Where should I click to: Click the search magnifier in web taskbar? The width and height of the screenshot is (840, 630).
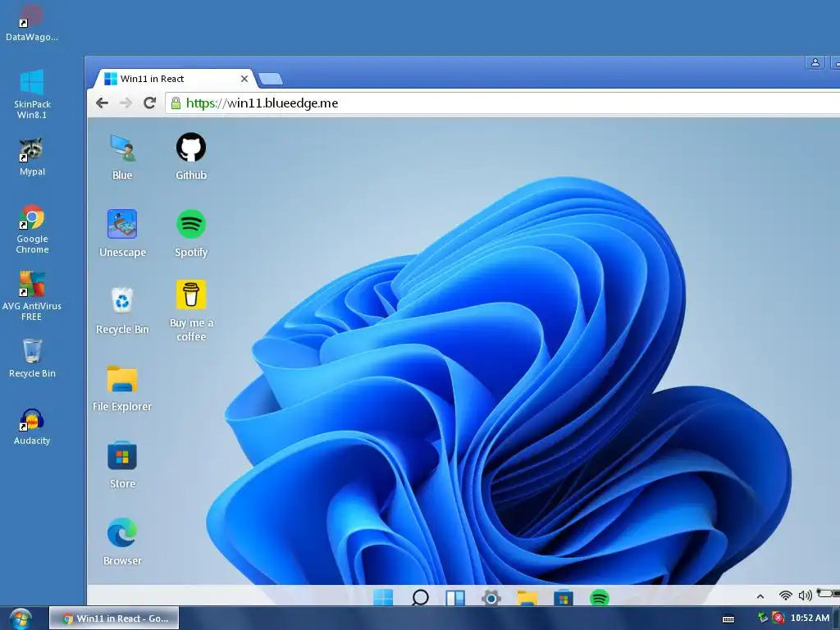tap(420, 597)
